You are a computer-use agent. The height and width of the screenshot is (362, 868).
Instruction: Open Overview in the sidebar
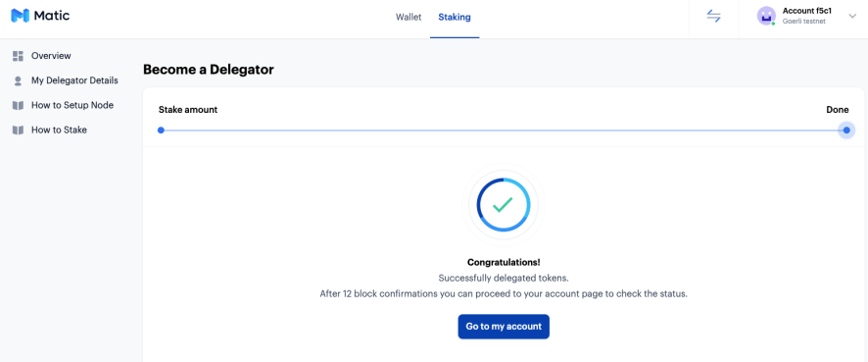click(51, 56)
